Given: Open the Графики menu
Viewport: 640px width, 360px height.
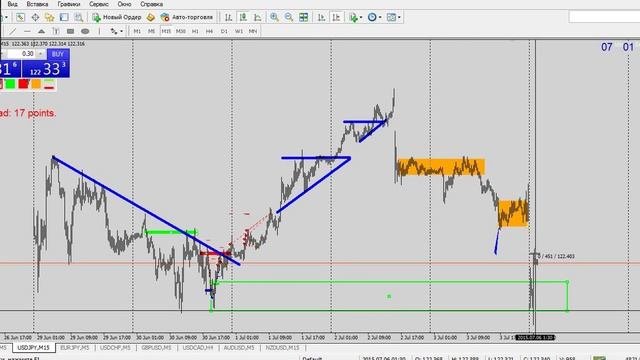Looking at the screenshot, I should click(69, 4).
